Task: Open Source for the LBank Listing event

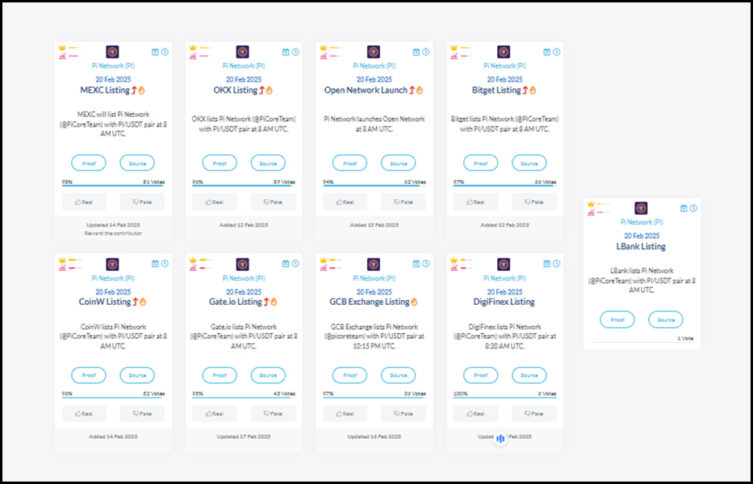Action: click(x=666, y=320)
